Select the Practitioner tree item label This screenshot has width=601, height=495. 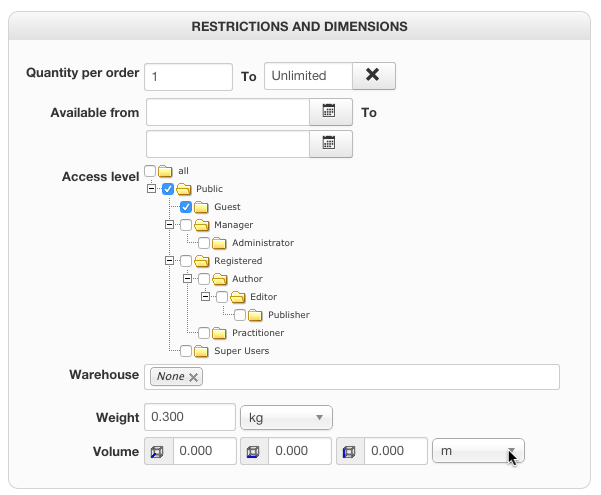258,333
